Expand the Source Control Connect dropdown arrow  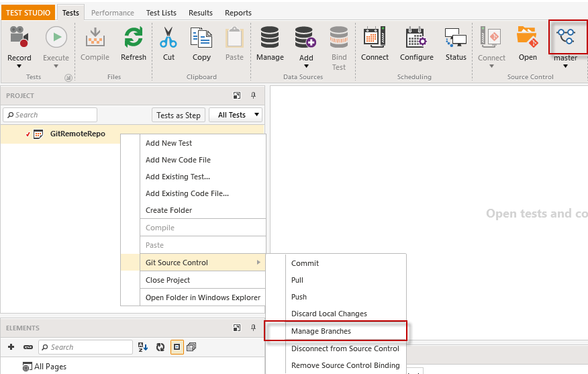point(491,66)
